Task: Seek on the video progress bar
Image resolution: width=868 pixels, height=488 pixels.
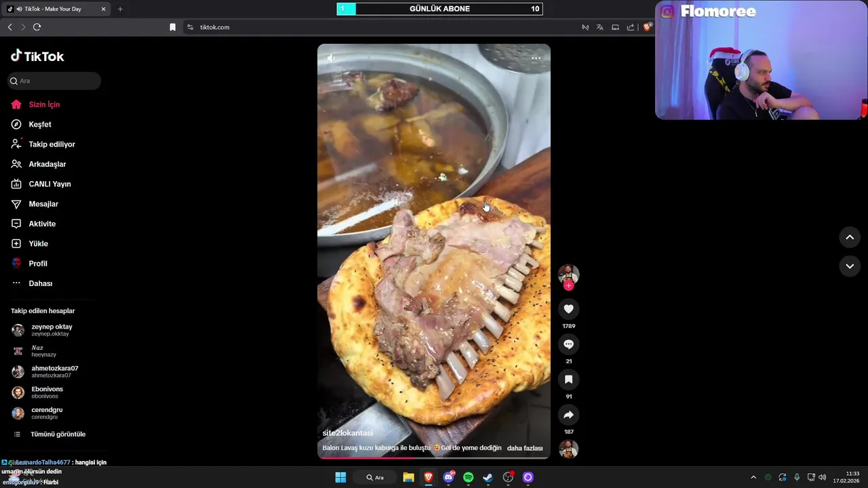Action: click(434, 457)
